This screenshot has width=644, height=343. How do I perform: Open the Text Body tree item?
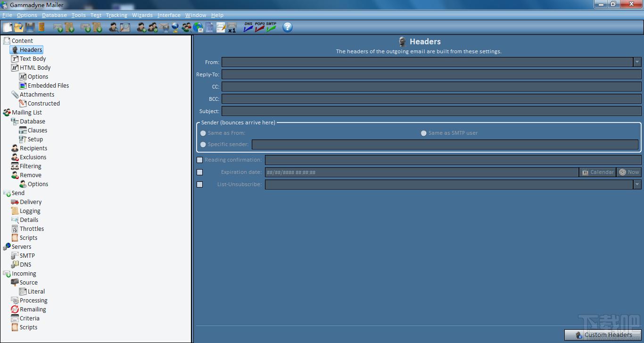[28, 58]
